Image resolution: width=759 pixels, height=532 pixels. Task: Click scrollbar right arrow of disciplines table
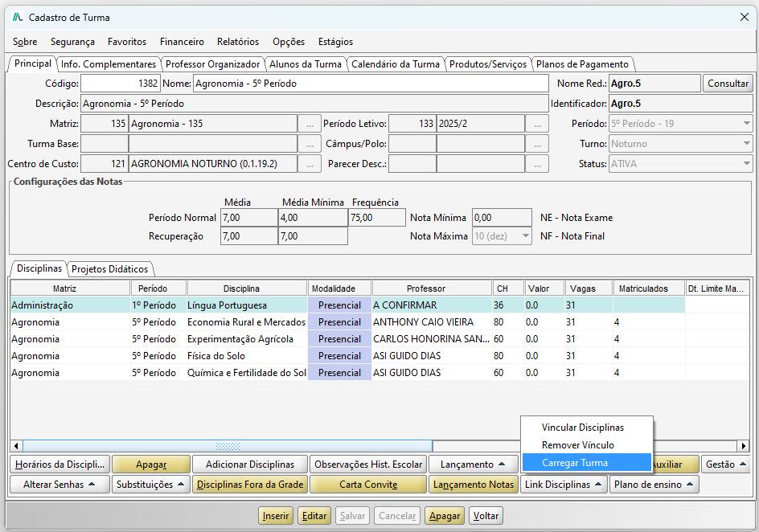[744, 446]
